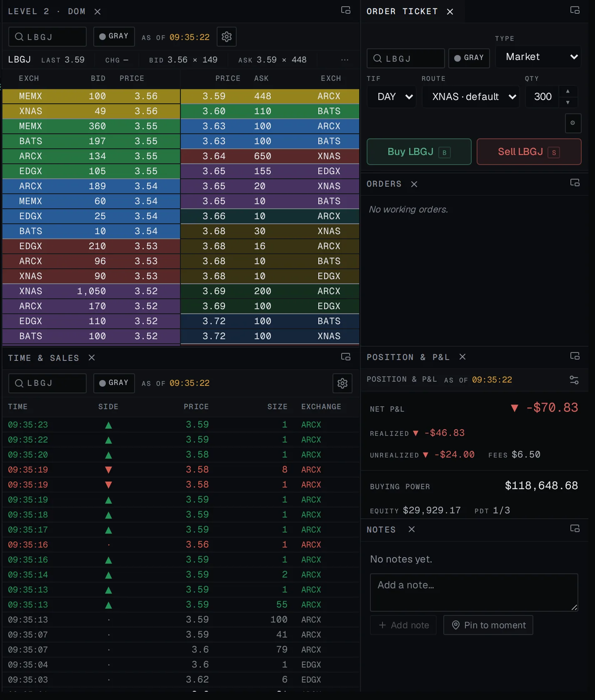Close the Orders tab
The image size is (595, 700).
pos(414,184)
